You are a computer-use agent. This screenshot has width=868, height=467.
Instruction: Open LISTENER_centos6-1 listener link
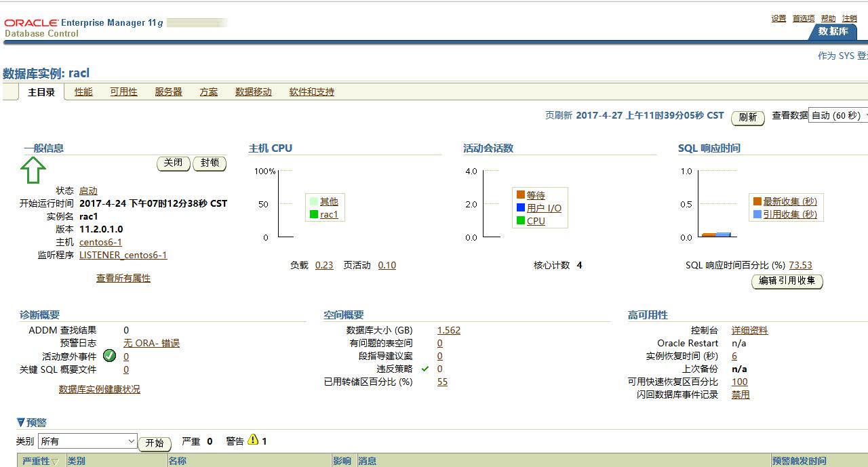pyautogui.click(x=123, y=255)
